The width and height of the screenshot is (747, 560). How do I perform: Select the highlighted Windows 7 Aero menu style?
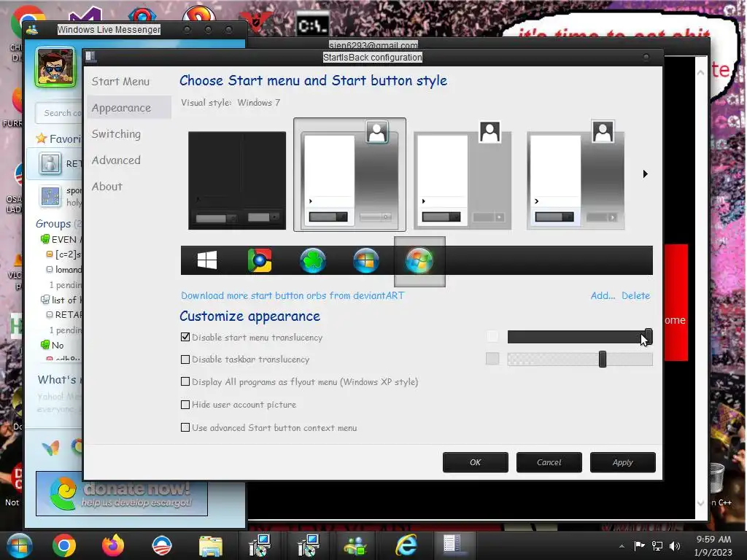pyautogui.click(x=349, y=175)
